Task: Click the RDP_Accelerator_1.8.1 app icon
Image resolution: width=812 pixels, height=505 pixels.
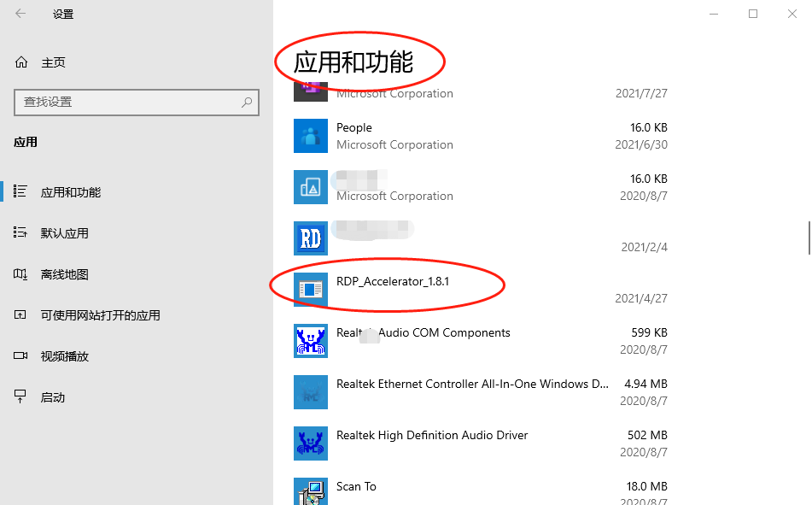Action: coord(311,290)
